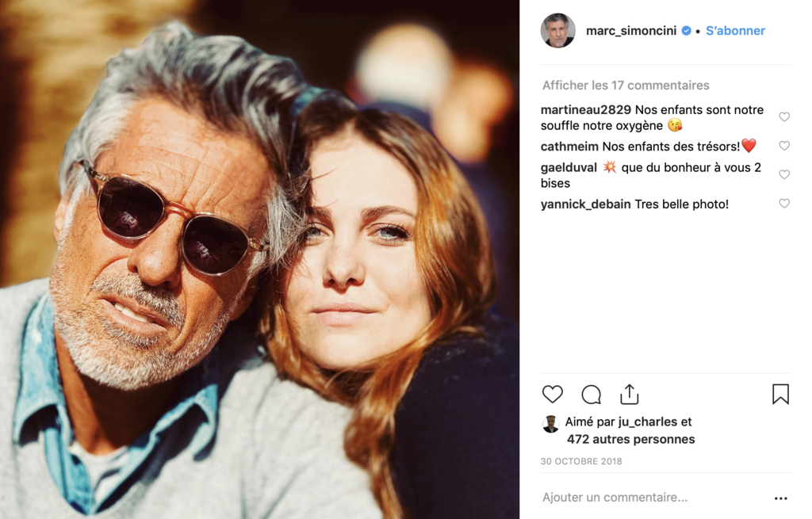Open martineau2829's profile
The width and height of the screenshot is (812, 519).
(586, 110)
